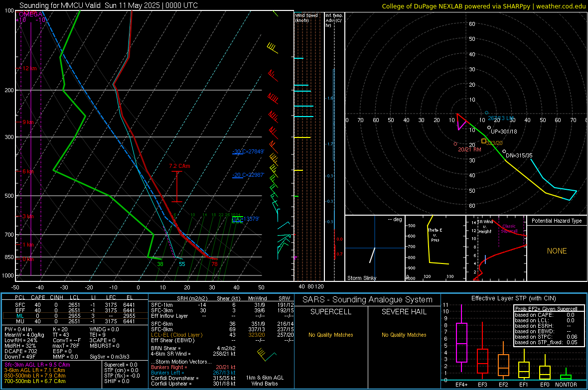Click the Theta-E v. Pres inset label
The image size is (588, 390).
pos(435,235)
